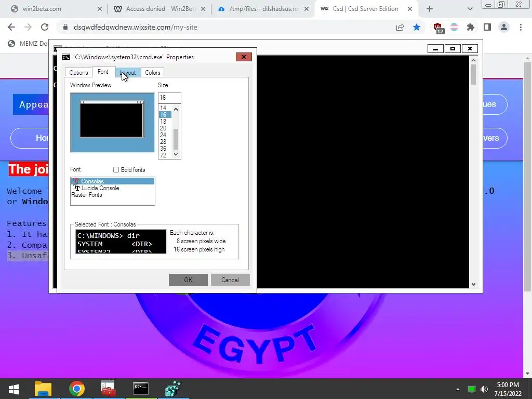
Task: Open Command Prompt taskbar icon
Action: 140,389
